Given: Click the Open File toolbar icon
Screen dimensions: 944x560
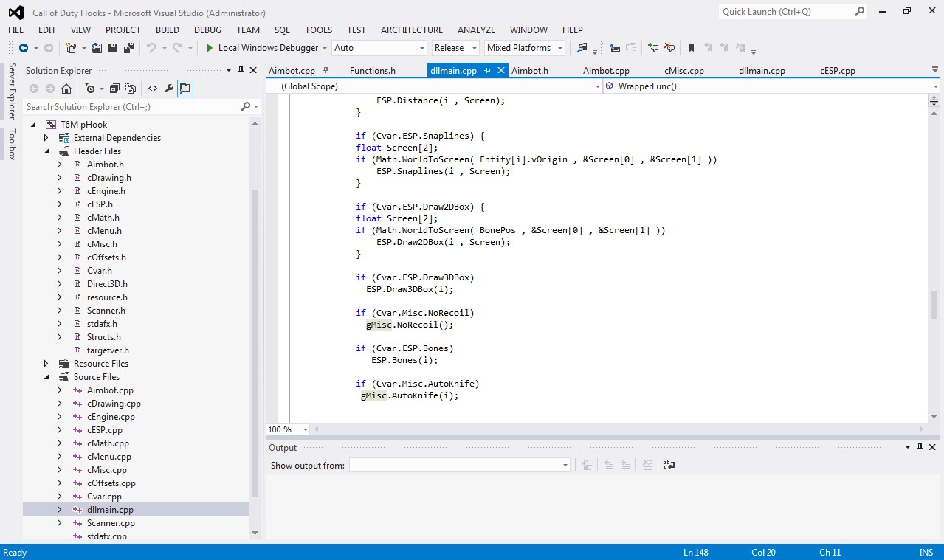Looking at the screenshot, I should click(97, 48).
